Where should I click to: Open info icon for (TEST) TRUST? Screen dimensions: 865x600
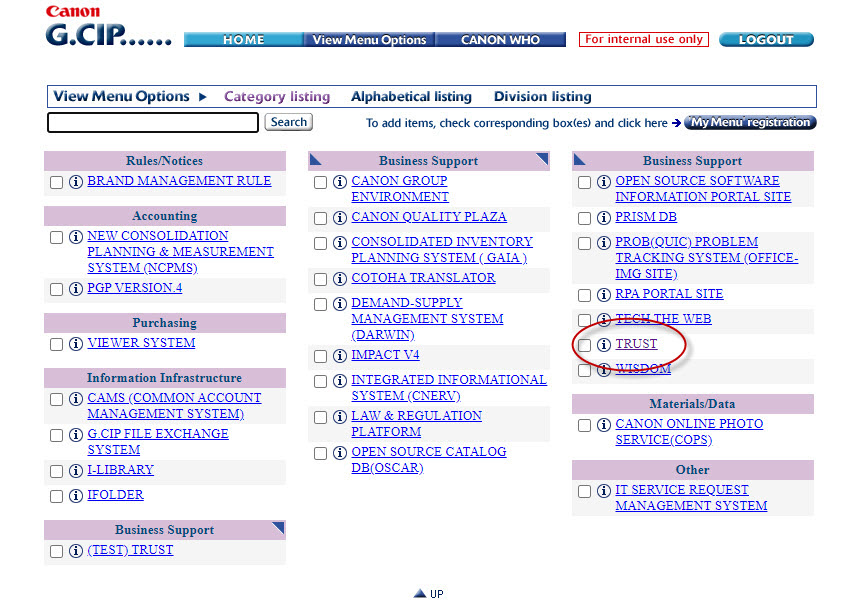click(x=76, y=551)
